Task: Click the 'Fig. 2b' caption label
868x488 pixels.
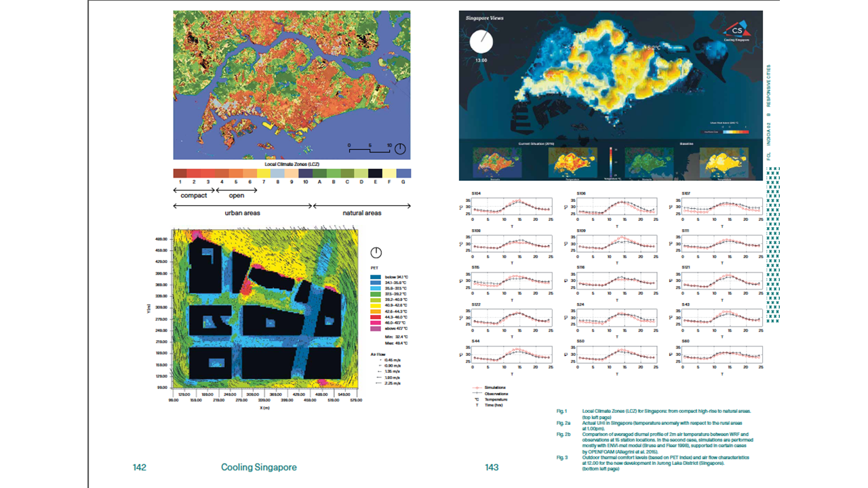Action: pos(561,434)
